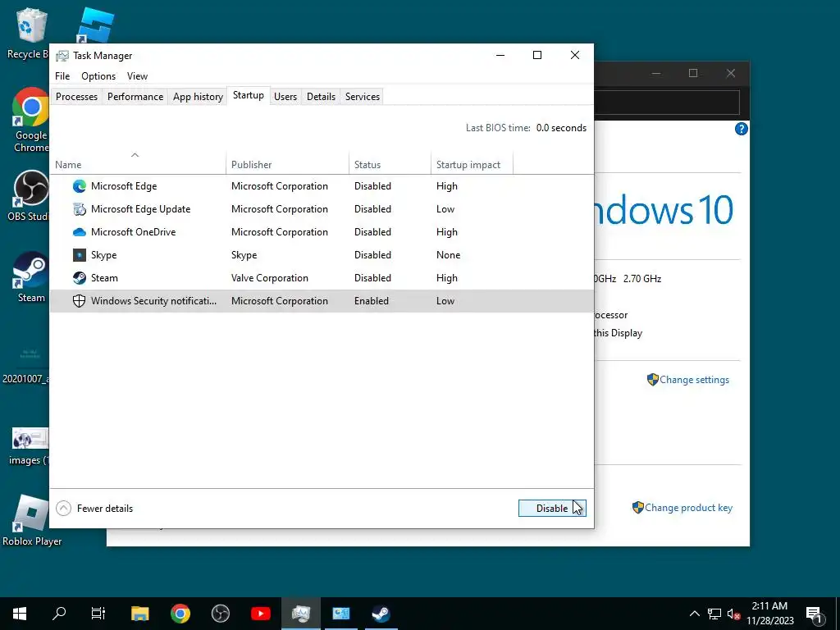Open OBS Studio from taskbar
Screen dimensions: 840x630
[x=220, y=614]
